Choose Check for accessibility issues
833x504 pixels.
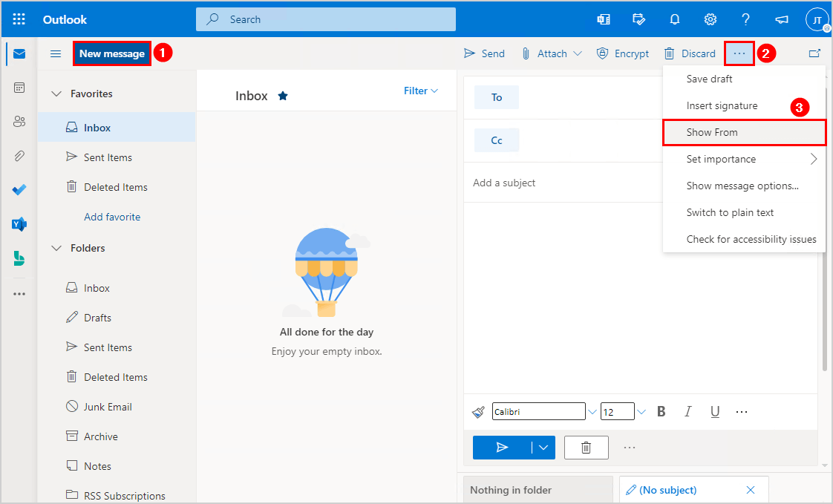pos(744,239)
